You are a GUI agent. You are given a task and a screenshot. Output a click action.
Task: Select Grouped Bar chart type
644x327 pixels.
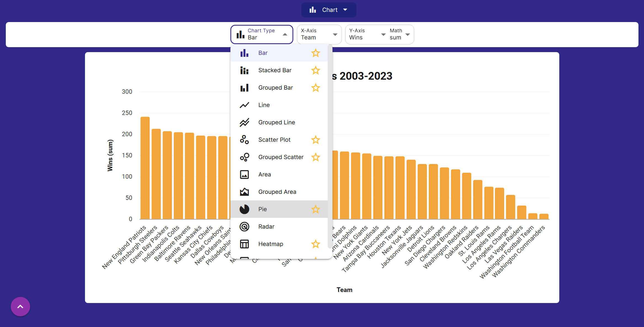[279, 88]
